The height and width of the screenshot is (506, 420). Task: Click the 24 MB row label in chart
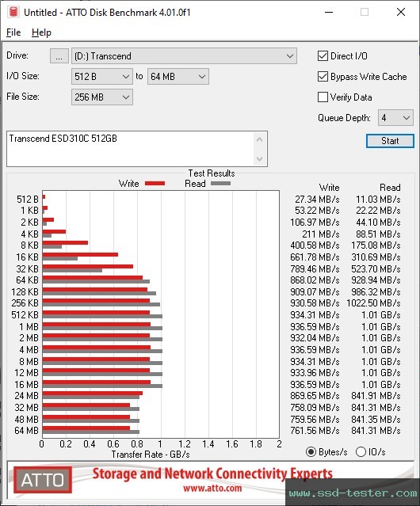click(x=26, y=396)
